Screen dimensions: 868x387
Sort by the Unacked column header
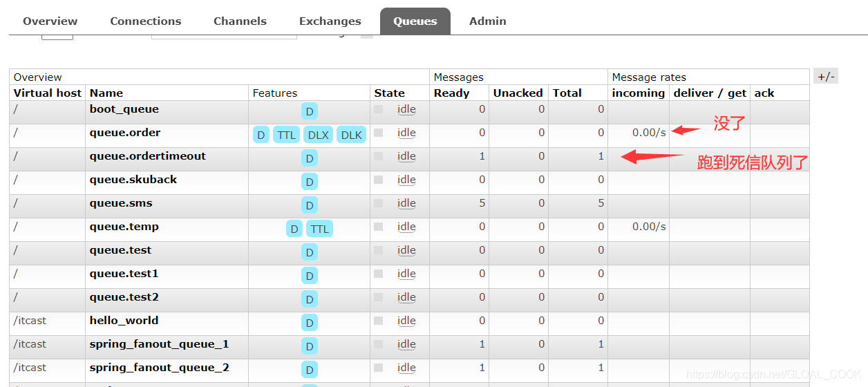pyautogui.click(x=518, y=93)
